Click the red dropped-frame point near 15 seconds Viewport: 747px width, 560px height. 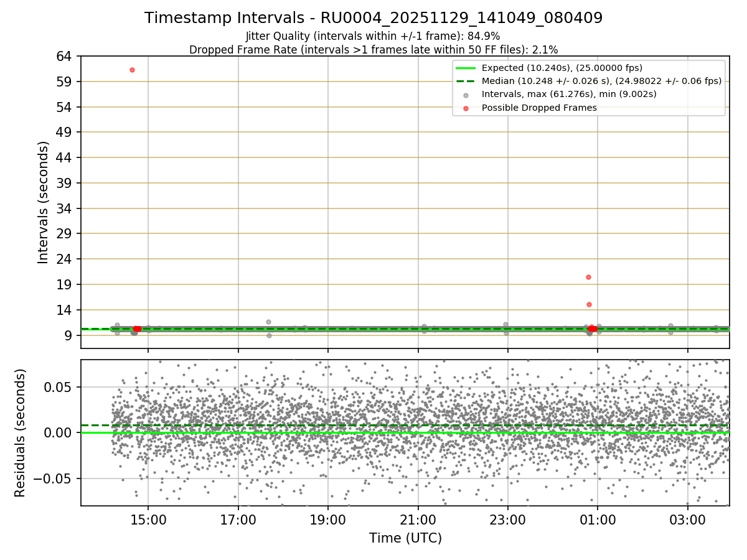click(x=589, y=304)
